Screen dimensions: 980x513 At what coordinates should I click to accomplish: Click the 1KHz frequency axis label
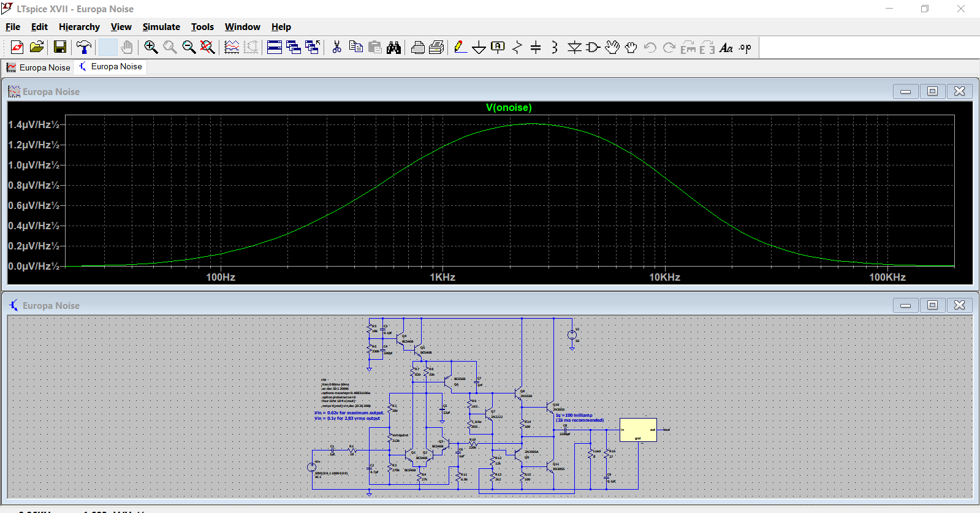[x=443, y=277]
